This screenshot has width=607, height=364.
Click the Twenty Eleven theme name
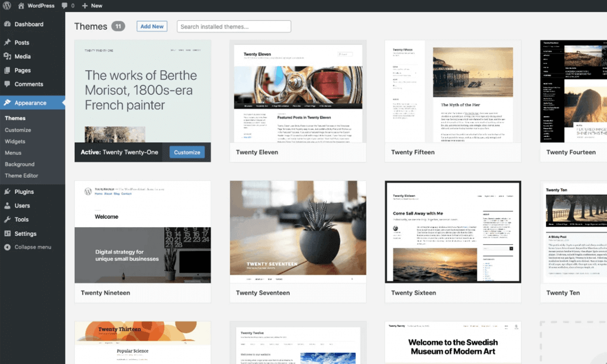(257, 152)
